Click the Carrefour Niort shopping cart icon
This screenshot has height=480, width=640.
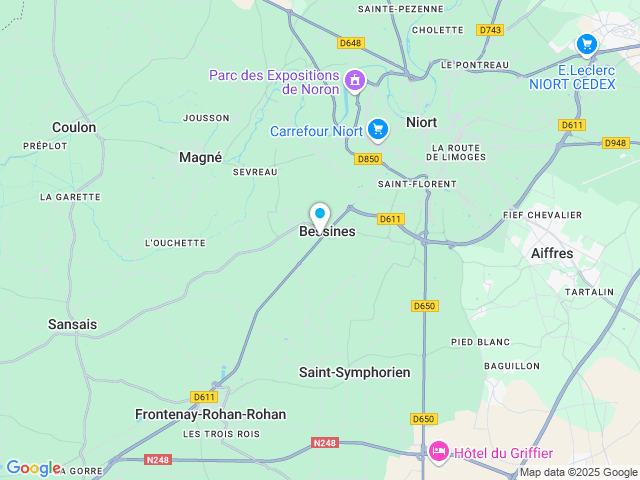(378, 130)
